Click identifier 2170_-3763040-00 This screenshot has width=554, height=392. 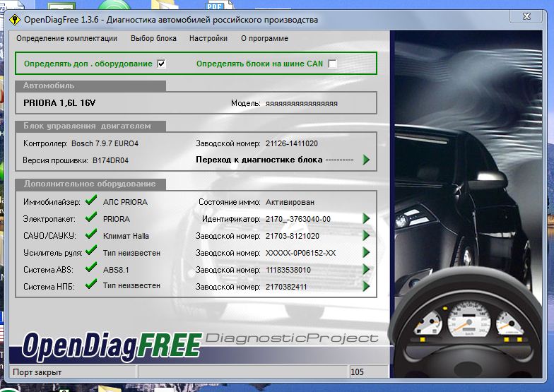pos(298,219)
